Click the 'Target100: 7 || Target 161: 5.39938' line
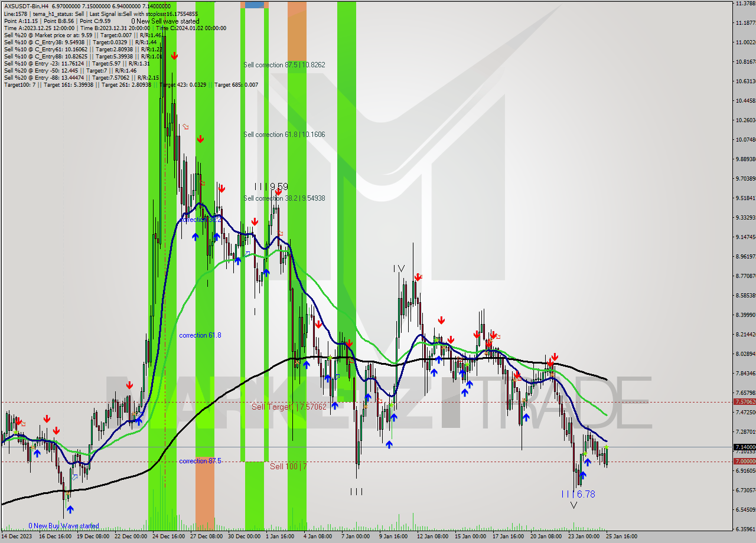This screenshot has height=543, width=756. point(131,84)
